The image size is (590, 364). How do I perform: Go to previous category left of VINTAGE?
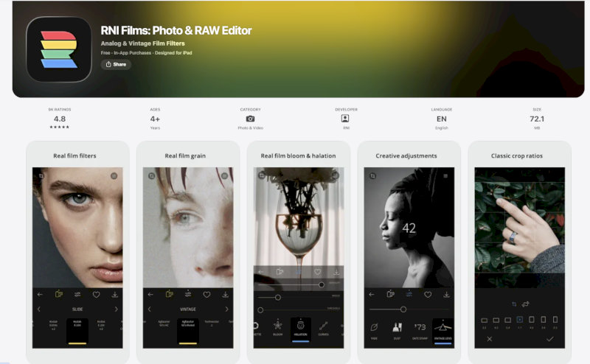pyautogui.click(x=150, y=309)
